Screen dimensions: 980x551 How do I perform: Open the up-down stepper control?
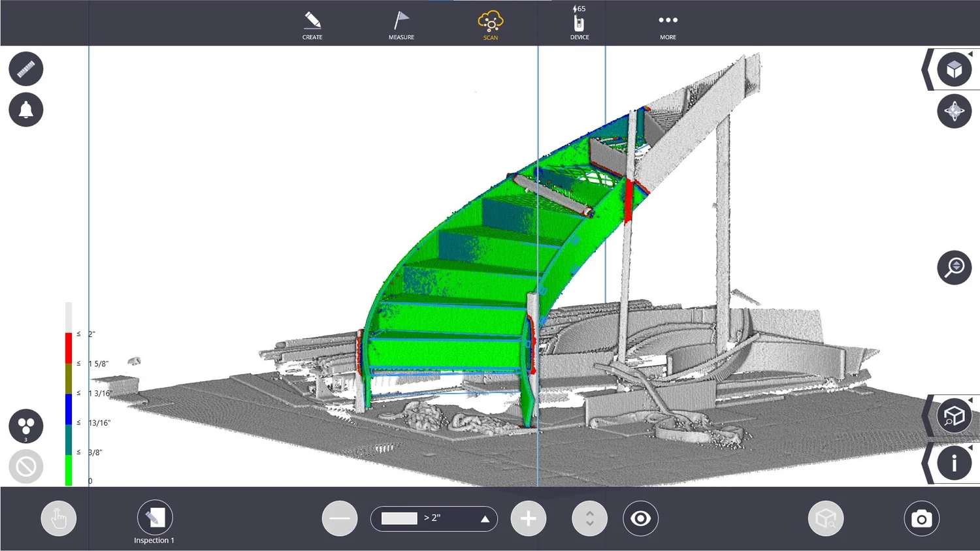[x=589, y=518]
